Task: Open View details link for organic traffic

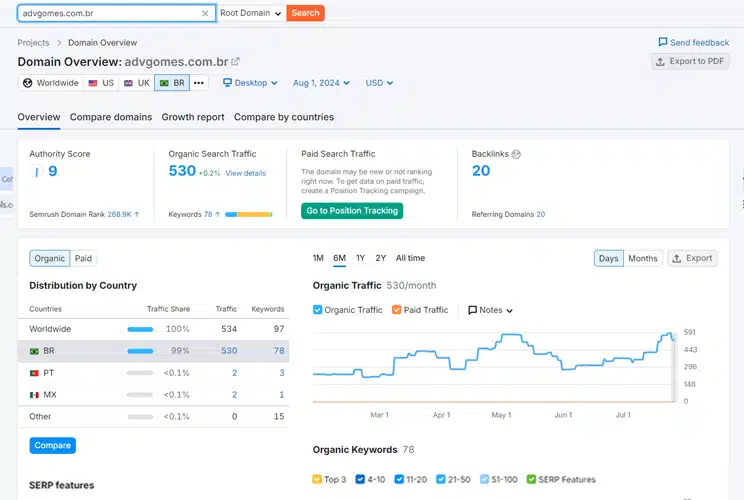Action: click(x=246, y=173)
